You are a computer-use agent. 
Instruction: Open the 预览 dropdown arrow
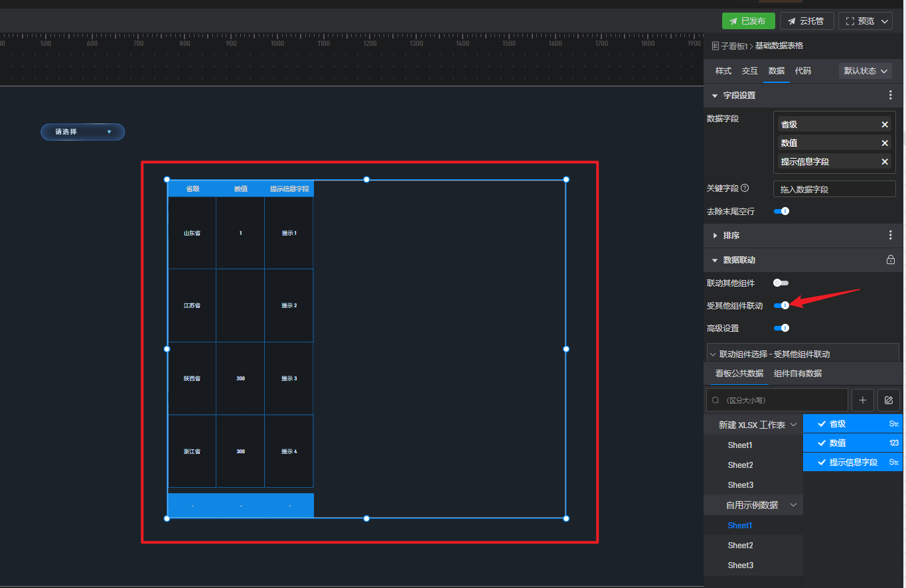(885, 21)
